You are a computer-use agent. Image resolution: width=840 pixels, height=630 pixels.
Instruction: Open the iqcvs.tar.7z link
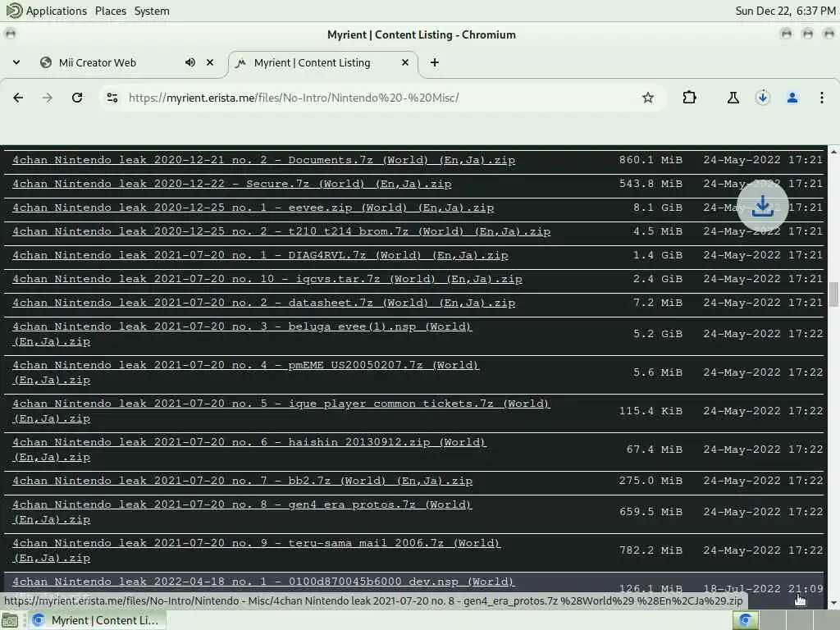point(267,279)
